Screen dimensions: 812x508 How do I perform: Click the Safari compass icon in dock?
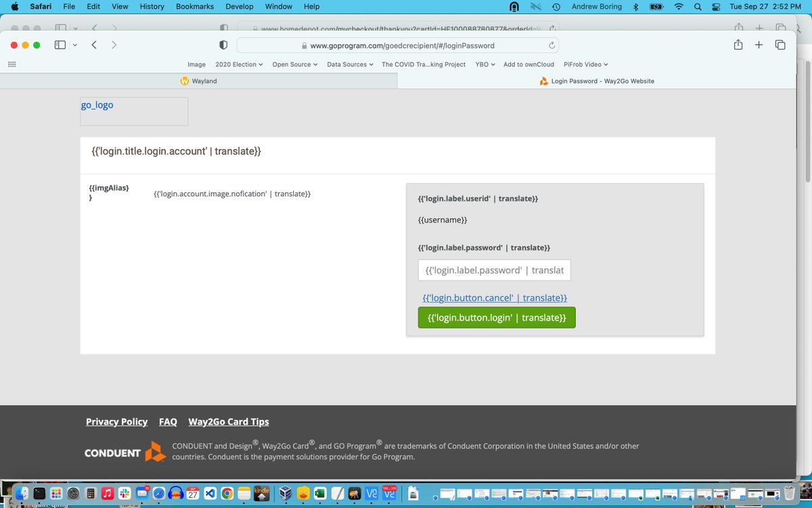[x=158, y=493]
